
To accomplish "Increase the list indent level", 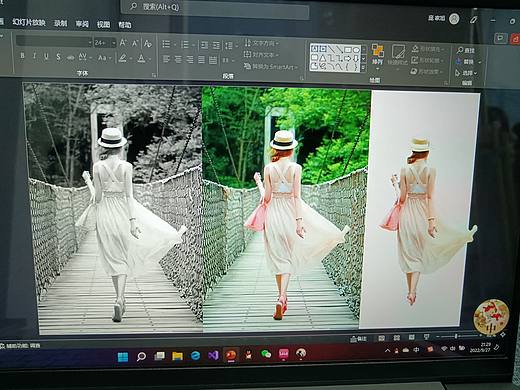I will pyautogui.click(x=216, y=45).
